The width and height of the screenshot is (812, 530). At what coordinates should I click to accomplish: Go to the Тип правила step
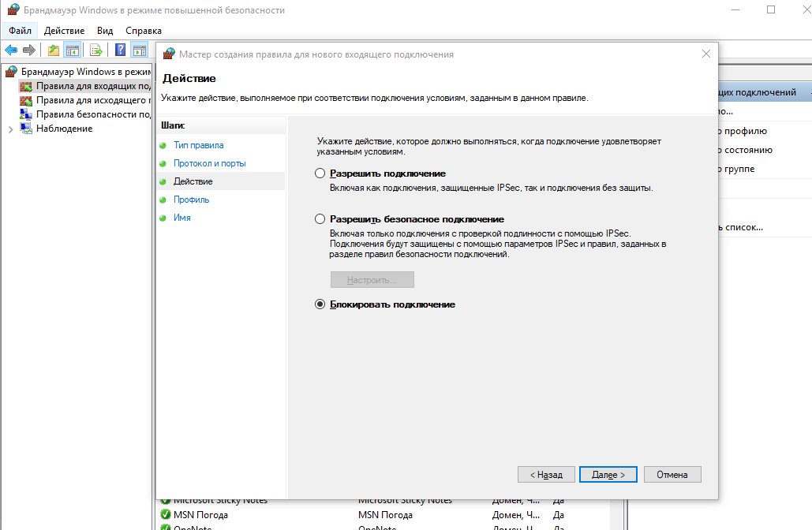(x=198, y=145)
